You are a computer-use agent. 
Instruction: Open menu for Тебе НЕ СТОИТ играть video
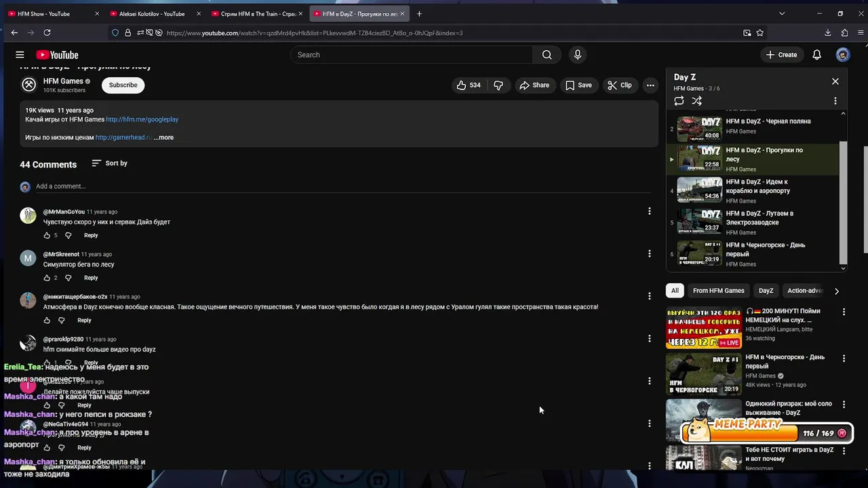click(844, 450)
